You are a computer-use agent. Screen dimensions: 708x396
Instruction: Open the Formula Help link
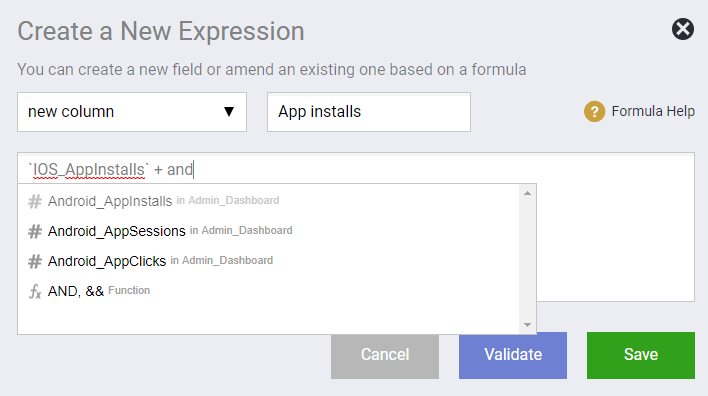click(x=653, y=111)
